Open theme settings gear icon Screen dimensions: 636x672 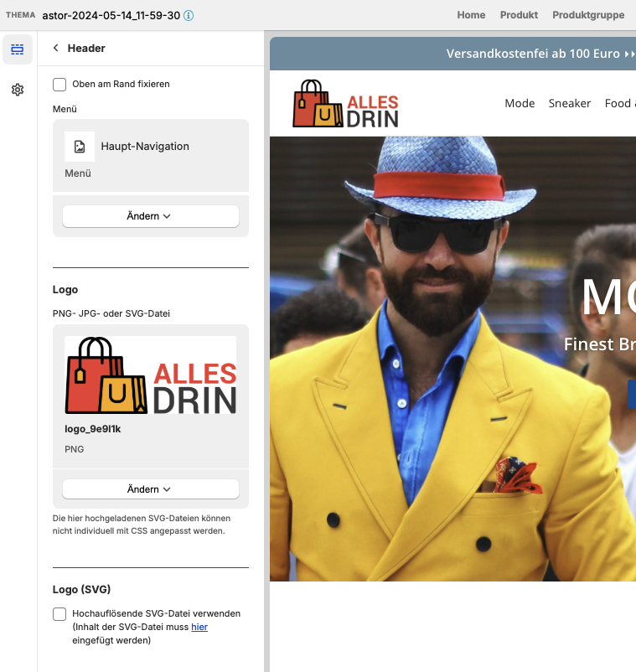tap(17, 90)
